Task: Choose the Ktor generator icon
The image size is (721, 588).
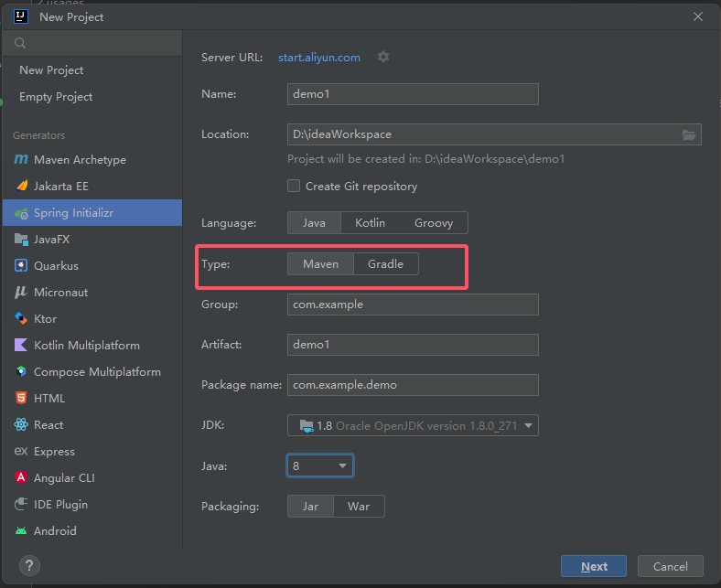Action: 21,319
